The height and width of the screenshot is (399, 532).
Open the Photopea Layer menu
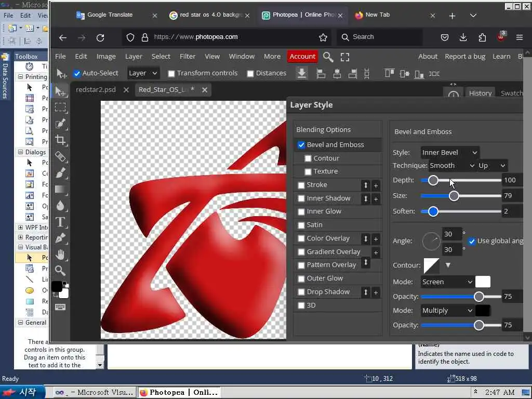click(x=134, y=56)
